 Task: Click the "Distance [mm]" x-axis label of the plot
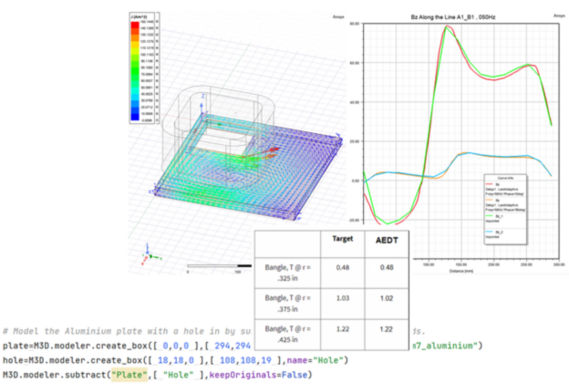pos(461,271)
